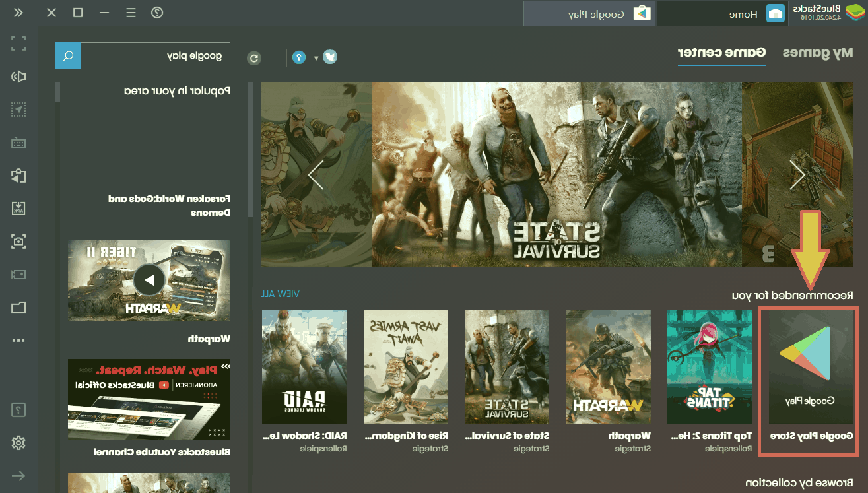868x493 pixels.
Task: Open the RAID Shadow Legends thumbnail
Action: pos(304,367)
